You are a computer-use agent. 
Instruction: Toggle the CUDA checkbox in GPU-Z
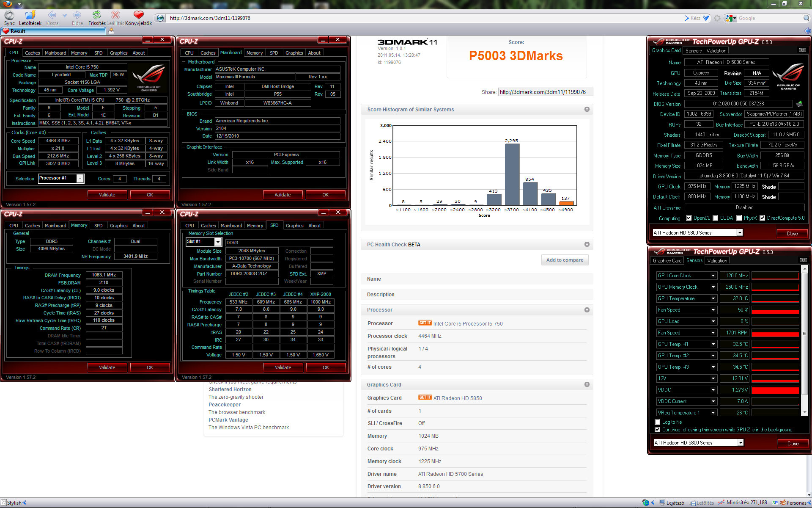[716, 218]
